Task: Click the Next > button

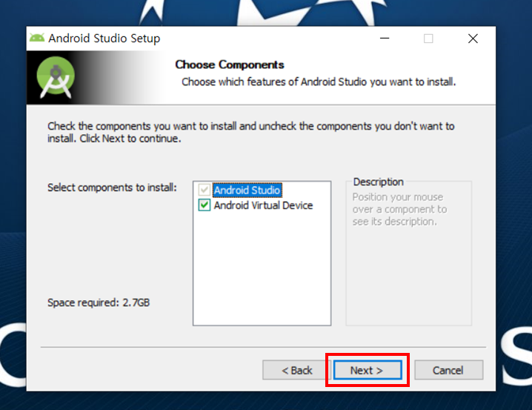Action: click(368, 370)
